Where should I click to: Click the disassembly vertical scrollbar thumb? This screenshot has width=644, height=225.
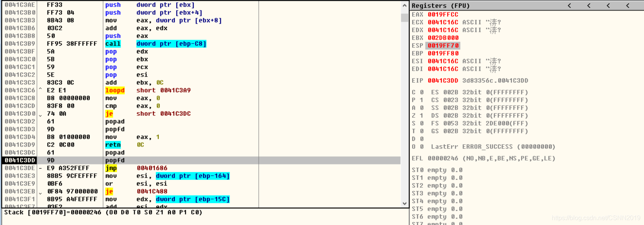[x=404, y=18]
